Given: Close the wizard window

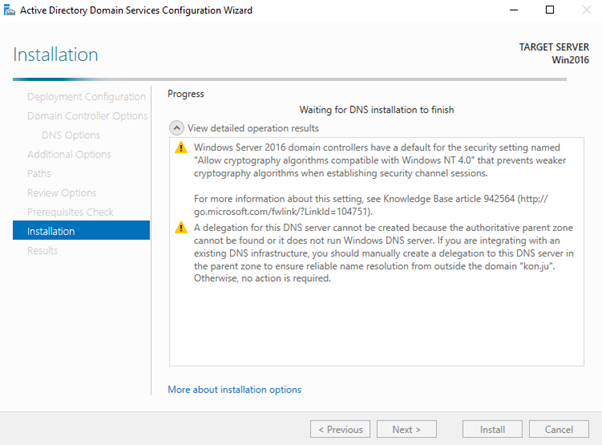Looking at the screenshot, I should 586,10.
